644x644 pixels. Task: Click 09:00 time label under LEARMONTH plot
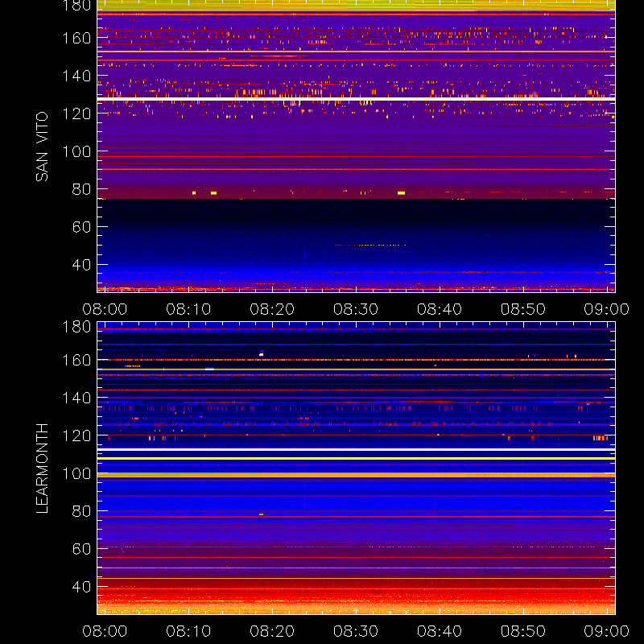pyautogui.click(x=607, y=631)
